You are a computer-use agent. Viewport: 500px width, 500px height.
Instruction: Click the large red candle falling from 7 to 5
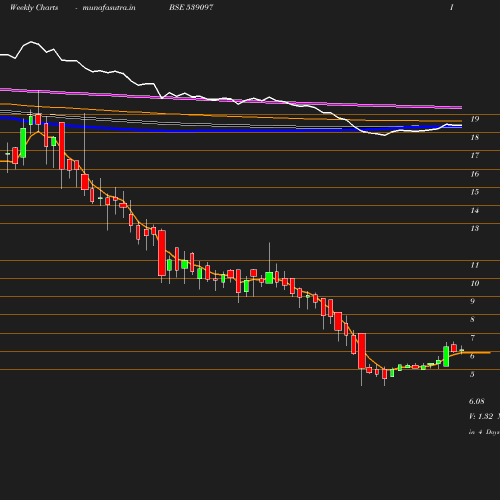click(x=362, y=351)
